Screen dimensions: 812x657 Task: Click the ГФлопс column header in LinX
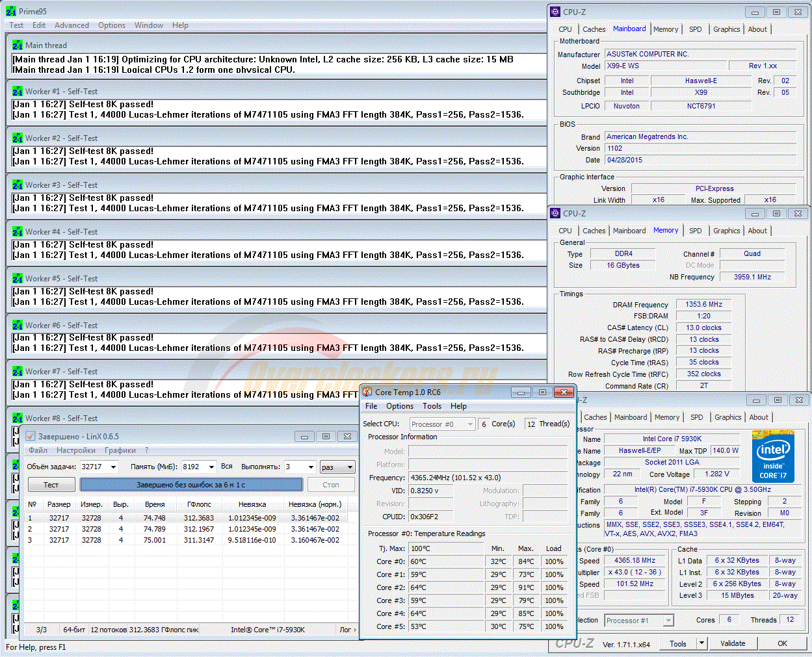coord(199,504)
